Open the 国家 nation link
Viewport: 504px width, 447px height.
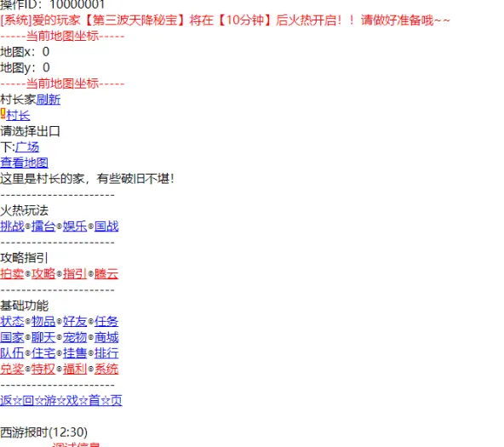[x=12, y=337]
